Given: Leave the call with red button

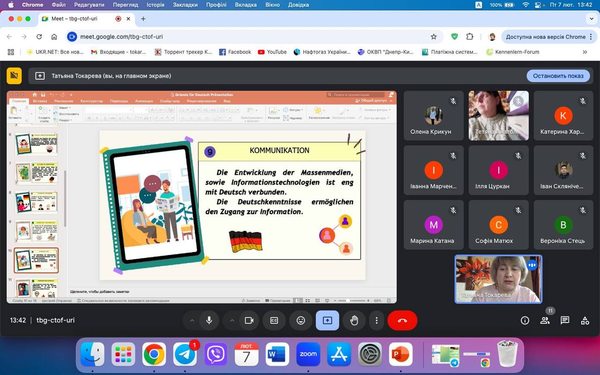Looking at the screenshot, I should coord(402,320).
